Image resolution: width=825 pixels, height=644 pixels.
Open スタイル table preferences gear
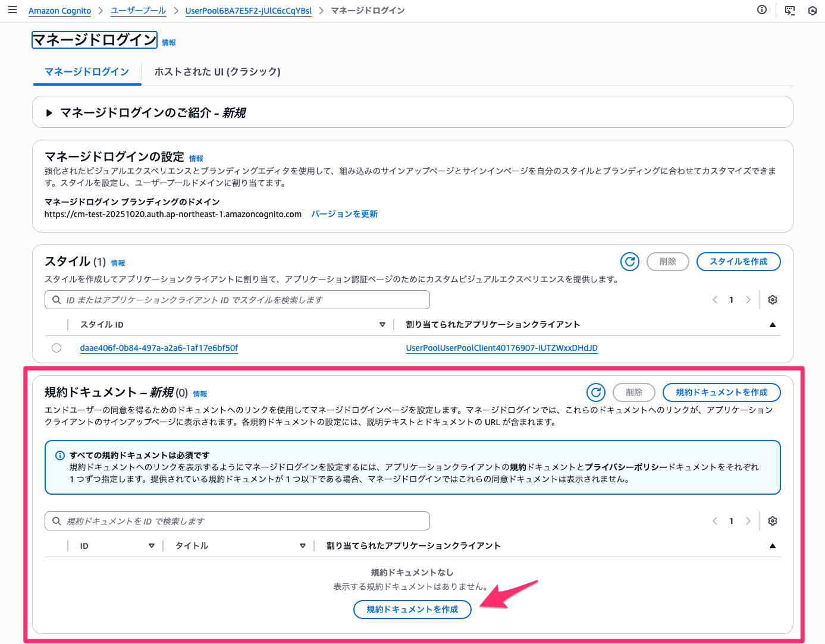(772, 300)
